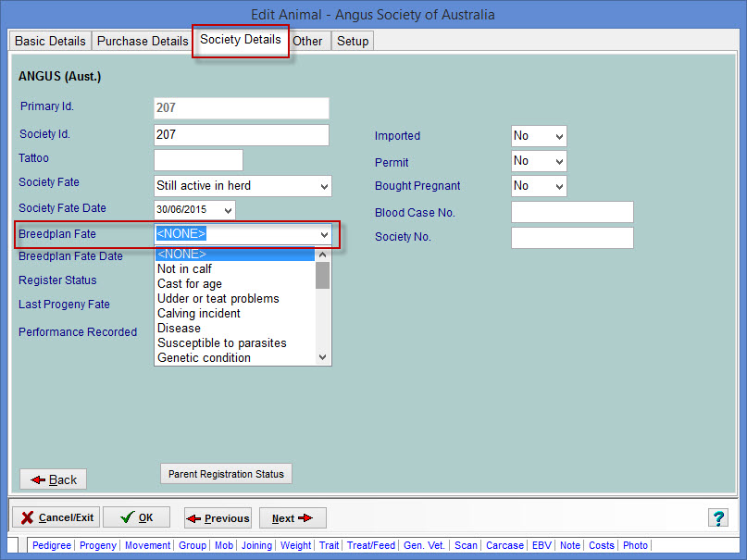This screenshot has width=747, height=560.
Task: Open the Imported dropdown
Action: [539, 136]
